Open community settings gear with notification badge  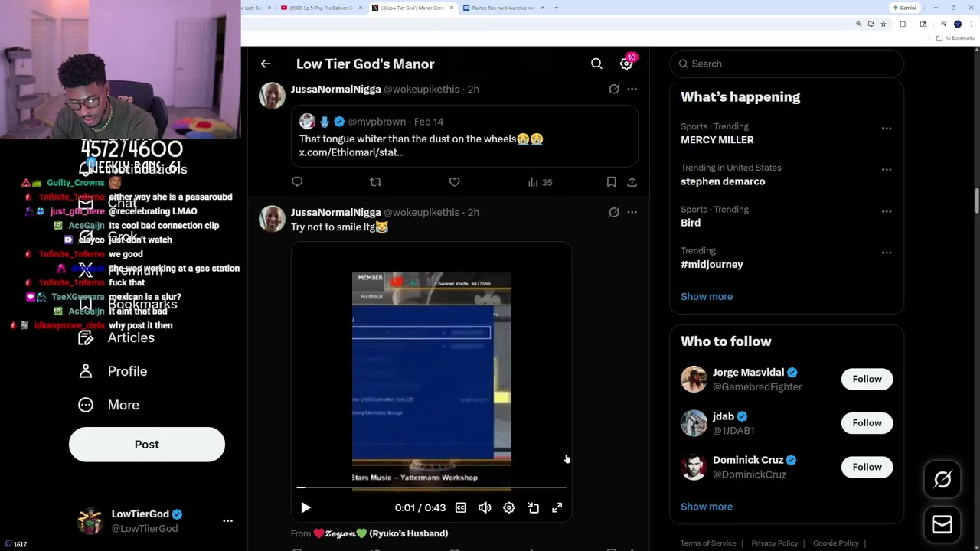[626, 64]
